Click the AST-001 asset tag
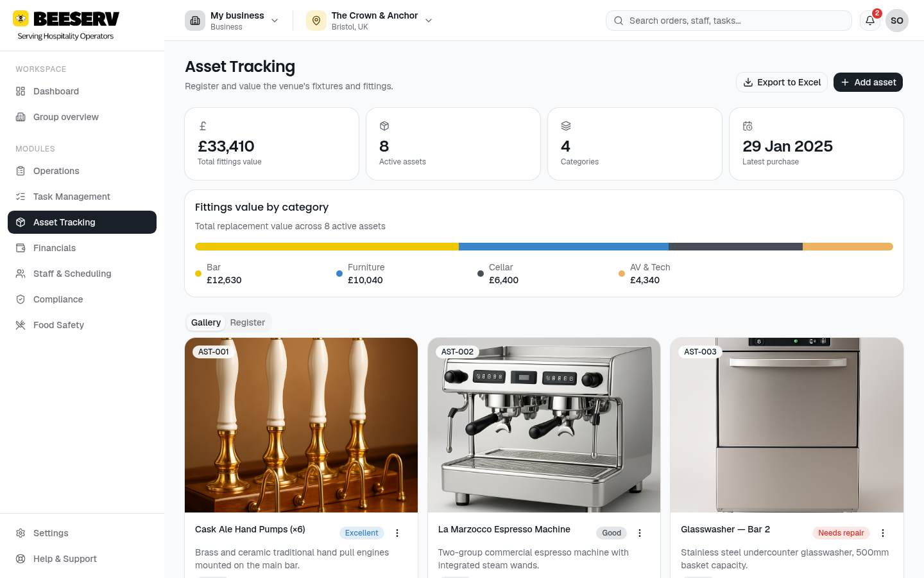This screenshot has width=924, height=578. [214, 352]
